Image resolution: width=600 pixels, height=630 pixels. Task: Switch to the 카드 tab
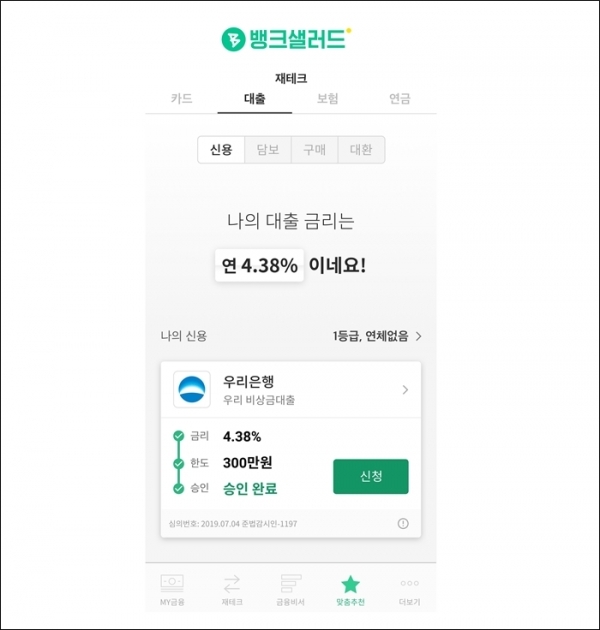point(182,98)
